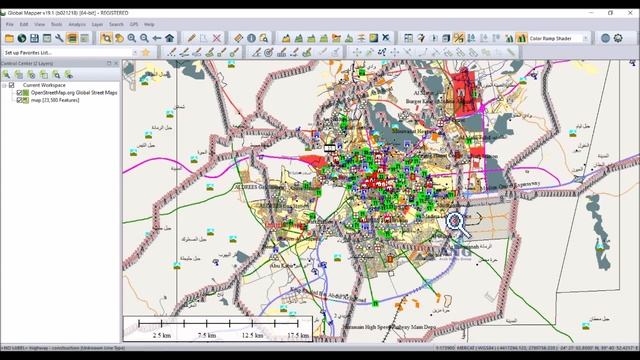The height and width of the screenshot is (360, 640).
Task: Click the distance scale bar on map
Action: pyautogui.click(x=218, y=329)
